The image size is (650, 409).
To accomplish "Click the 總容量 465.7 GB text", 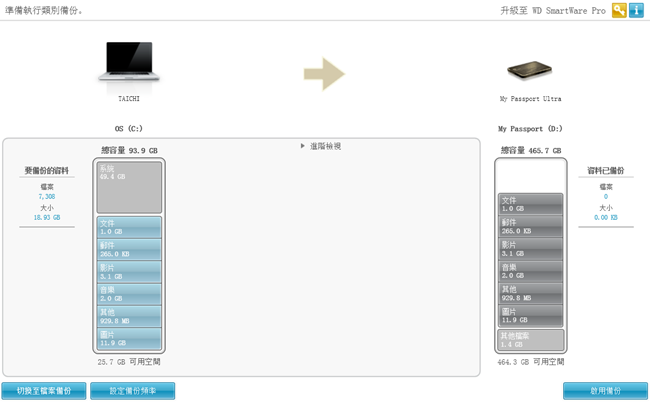I will point(531,150).
